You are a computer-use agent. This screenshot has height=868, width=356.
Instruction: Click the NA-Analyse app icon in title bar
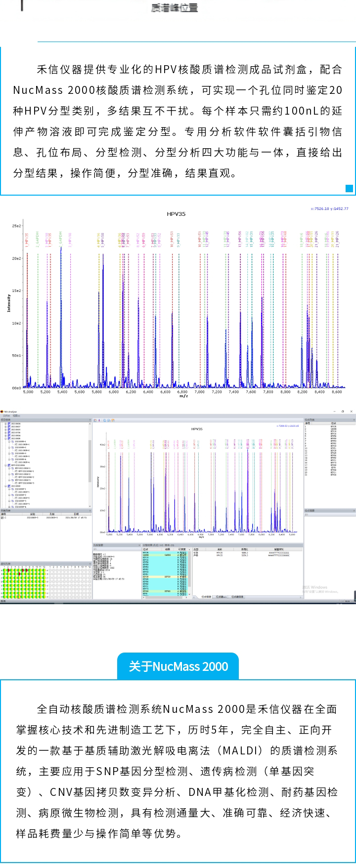(2, 412)
